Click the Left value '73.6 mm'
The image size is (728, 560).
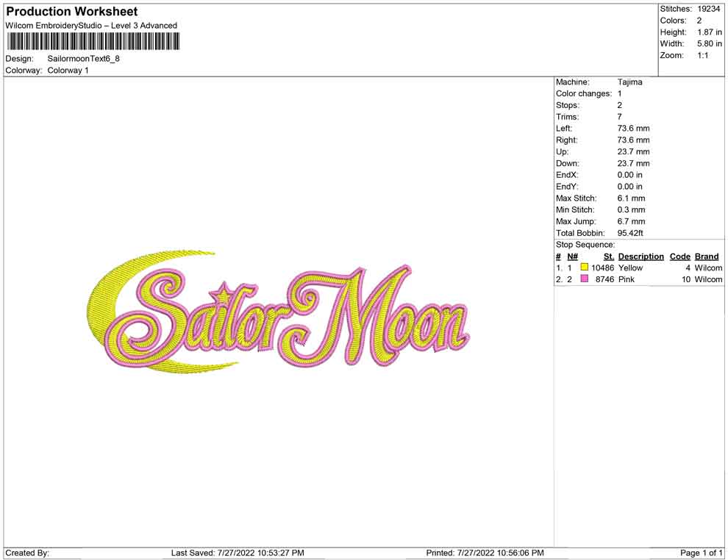point(633,129)
